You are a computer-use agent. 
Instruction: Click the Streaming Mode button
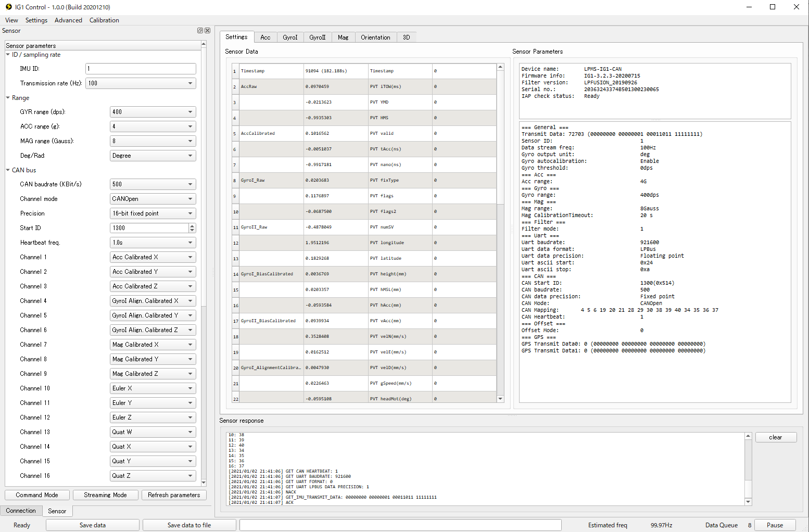[x=105, y=495]
